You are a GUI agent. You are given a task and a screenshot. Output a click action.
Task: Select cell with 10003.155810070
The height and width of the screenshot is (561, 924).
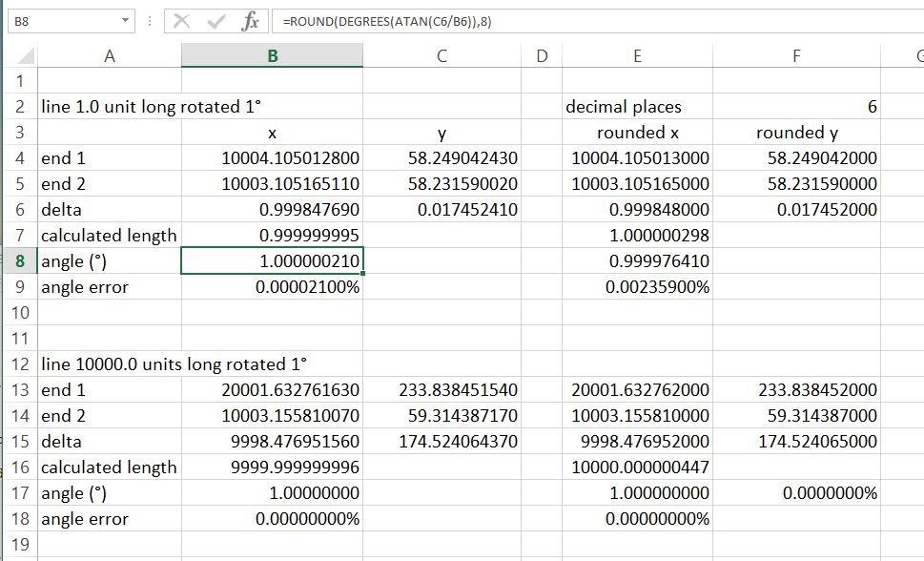[x=273, y=415]
